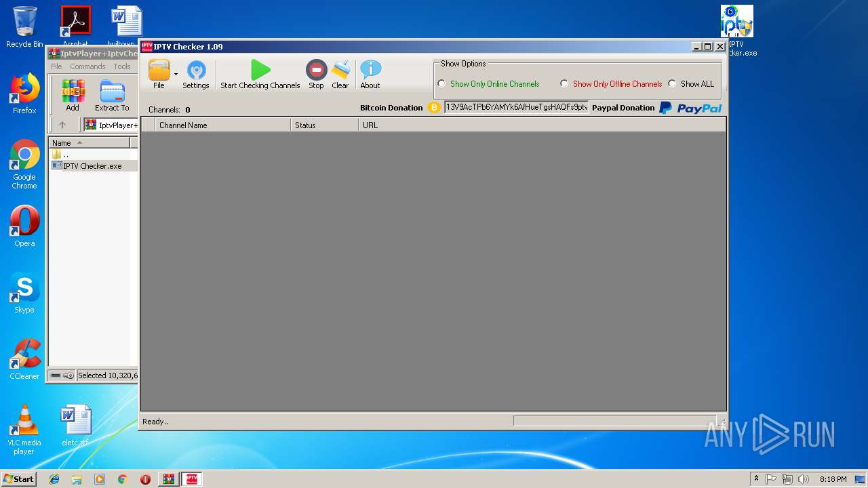
Task: Open the VLC media player shortcut
Action: (24, 430)
